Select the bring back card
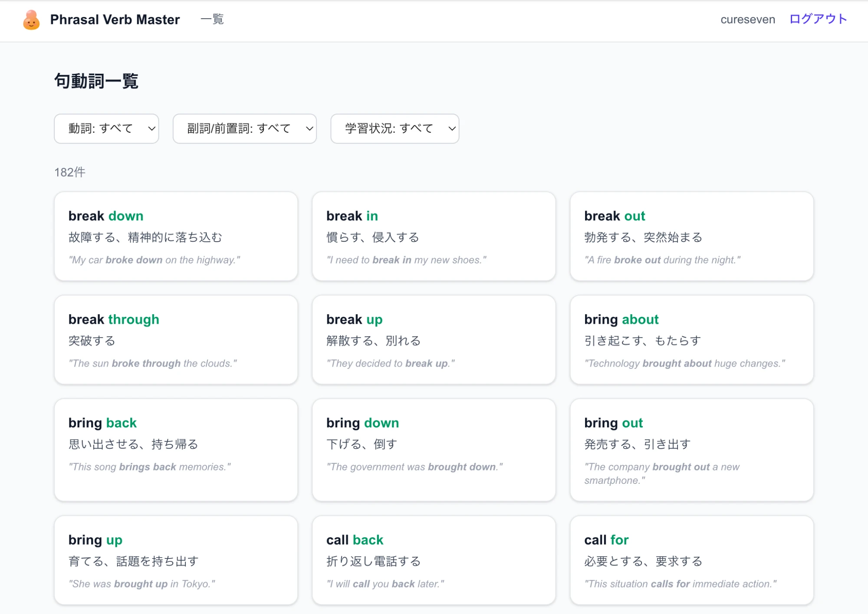The height and width of the screenshot is (614, 868). tap(176, 450)
